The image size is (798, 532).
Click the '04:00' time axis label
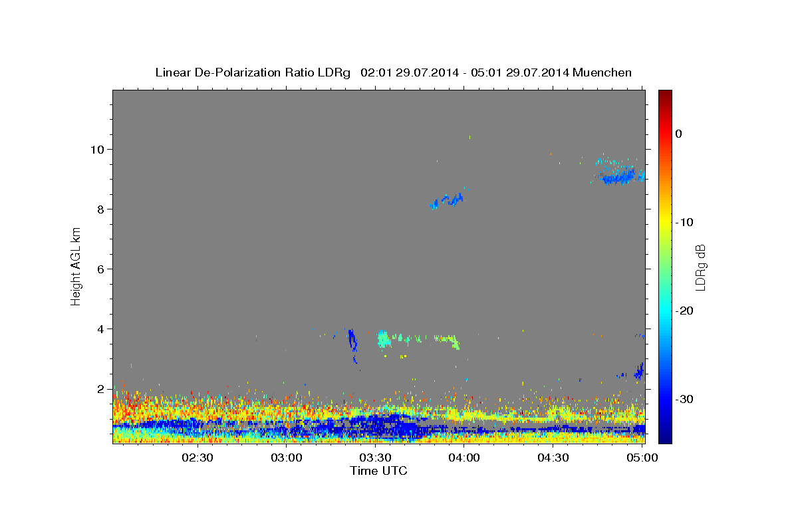464,458
